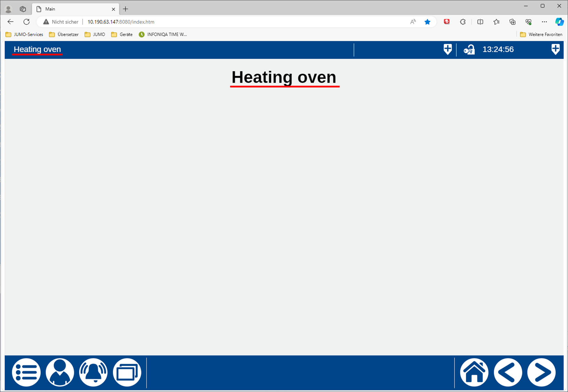Go to the home screen

(x=474, y=372)
